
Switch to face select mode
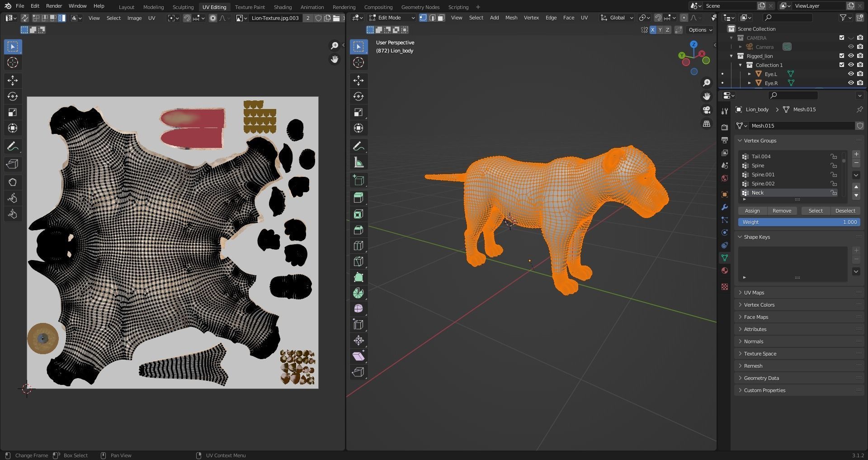click(441, 18)
